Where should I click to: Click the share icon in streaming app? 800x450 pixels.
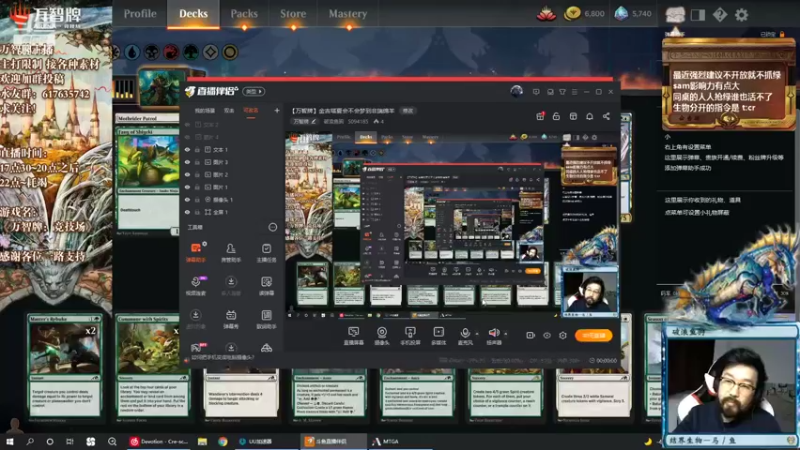[x=606, y=117]
